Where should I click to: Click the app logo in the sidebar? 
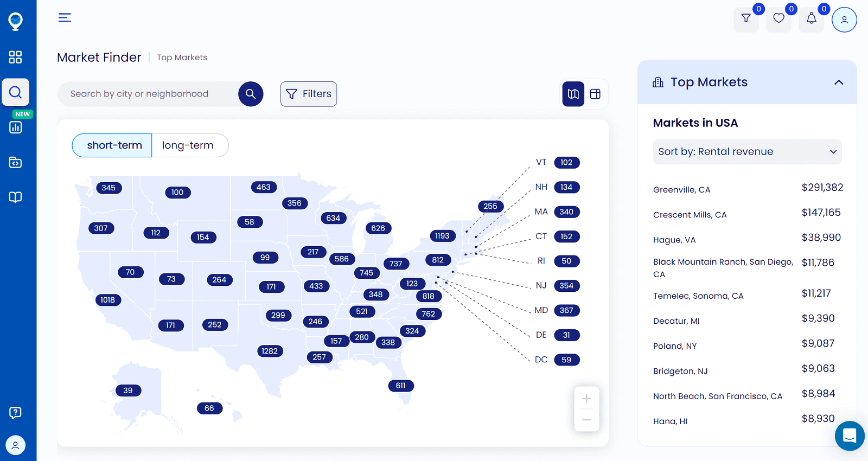click(x=15, y=21)
